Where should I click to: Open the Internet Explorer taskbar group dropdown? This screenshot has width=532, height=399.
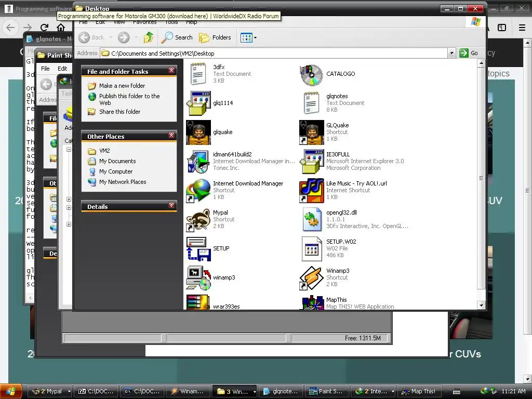(x=393, y=391)
